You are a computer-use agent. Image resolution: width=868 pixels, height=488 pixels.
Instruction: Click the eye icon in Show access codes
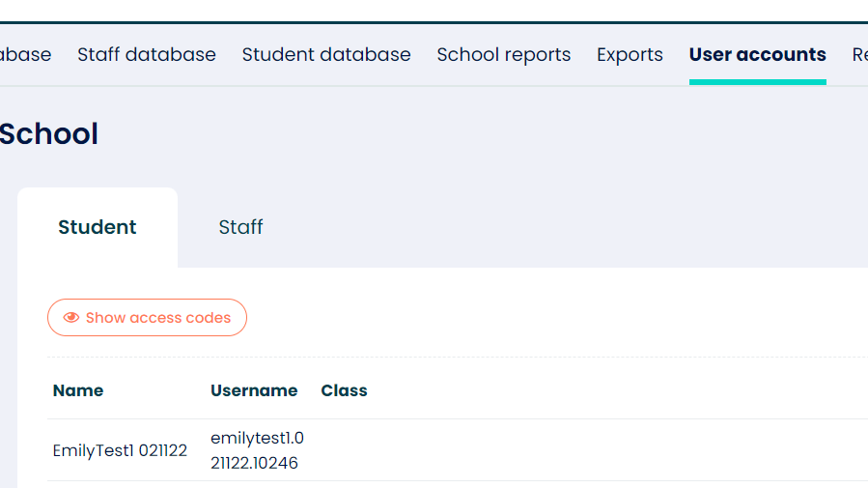70,318
